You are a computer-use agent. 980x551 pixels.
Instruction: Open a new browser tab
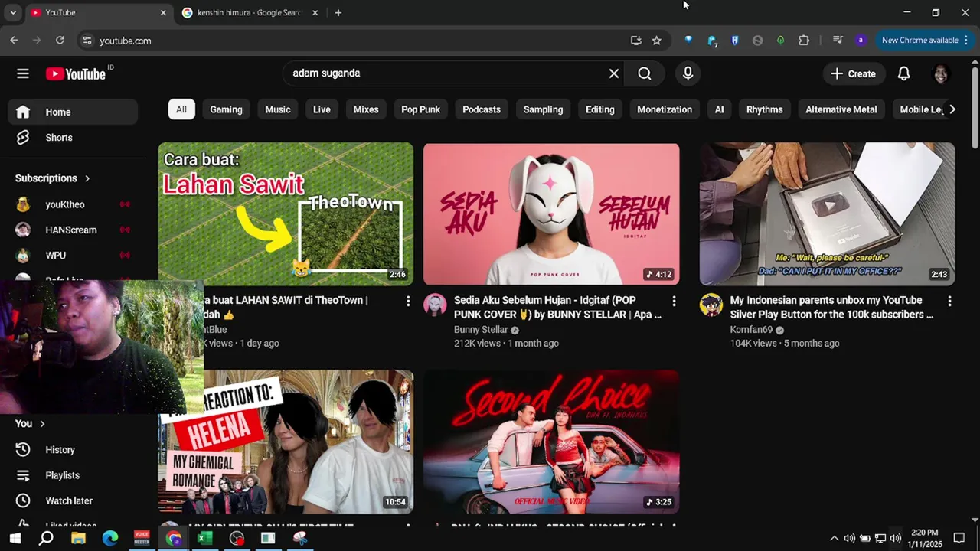click(338, 13)
